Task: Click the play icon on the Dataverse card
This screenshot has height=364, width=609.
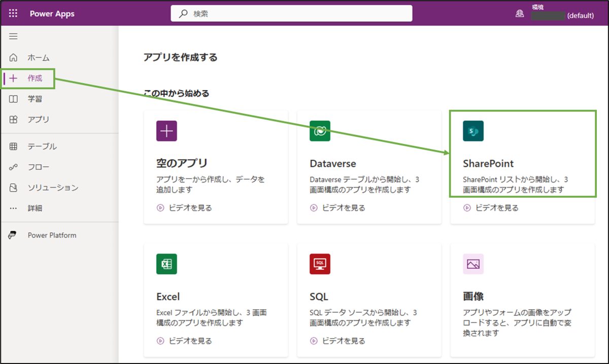Action: pyautogui.click(x=314, y=208)
